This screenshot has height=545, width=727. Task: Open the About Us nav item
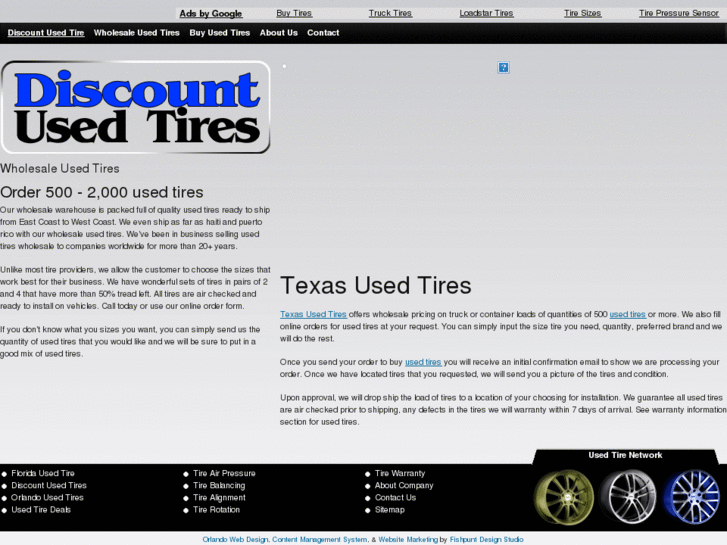tap(278, 33)
